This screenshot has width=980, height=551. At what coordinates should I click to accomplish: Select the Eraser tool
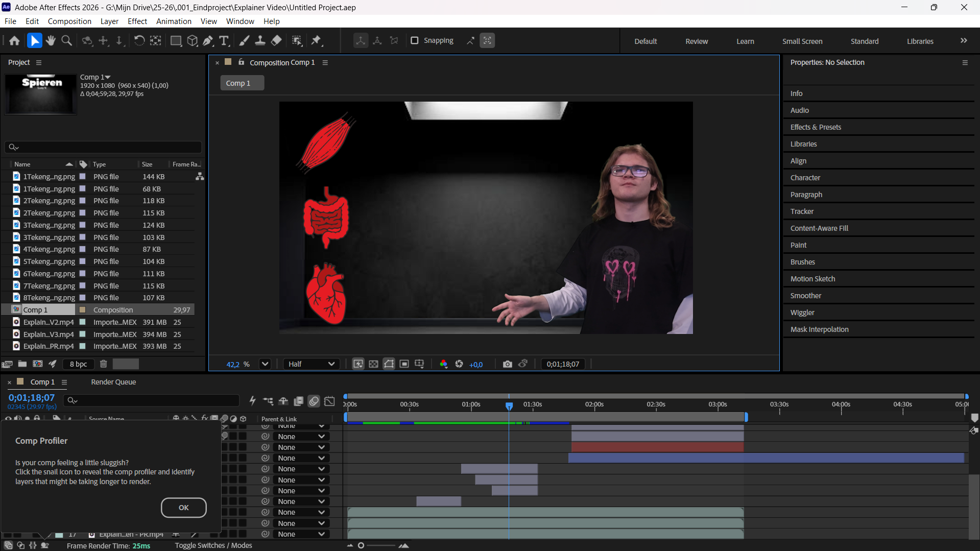coord(276,41)
